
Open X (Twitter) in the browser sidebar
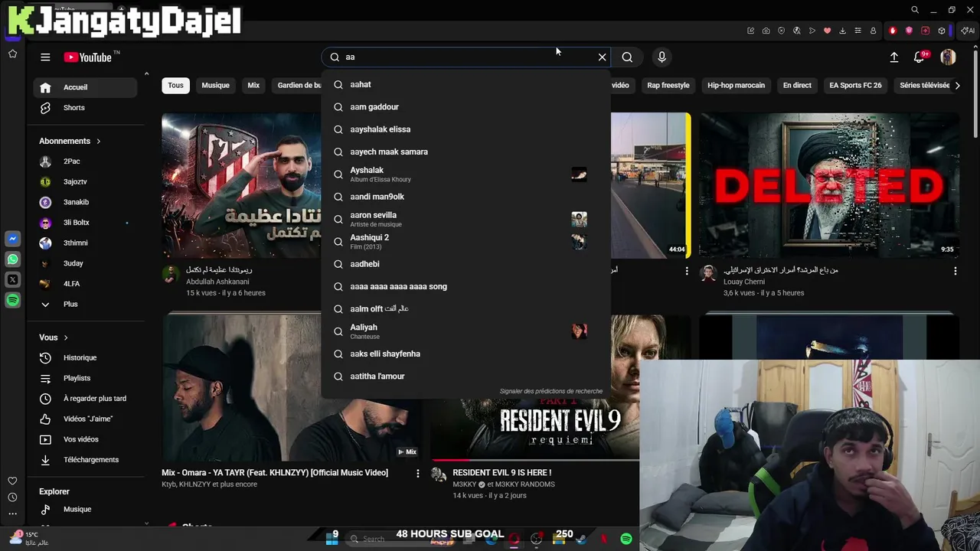pos(13,280)
